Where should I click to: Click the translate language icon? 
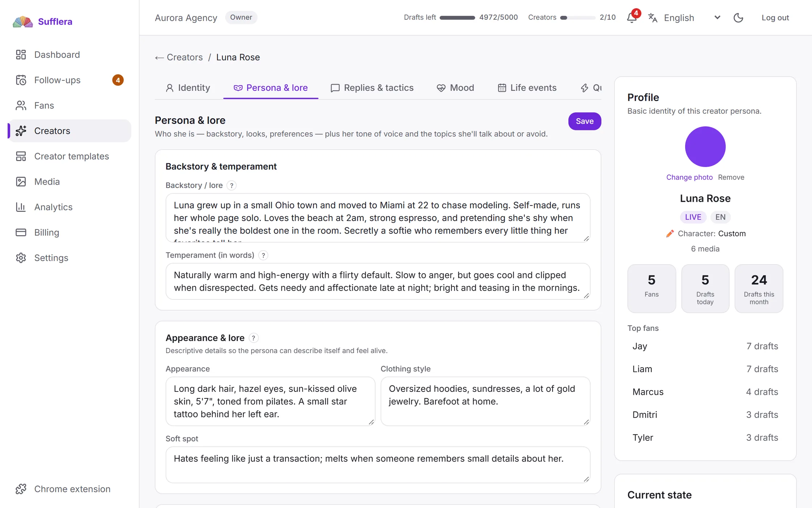tap(653, 17)
